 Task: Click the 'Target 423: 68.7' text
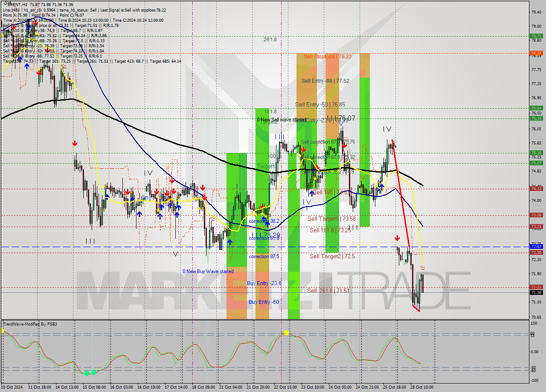pyautogui.click(x=129, y=61)
